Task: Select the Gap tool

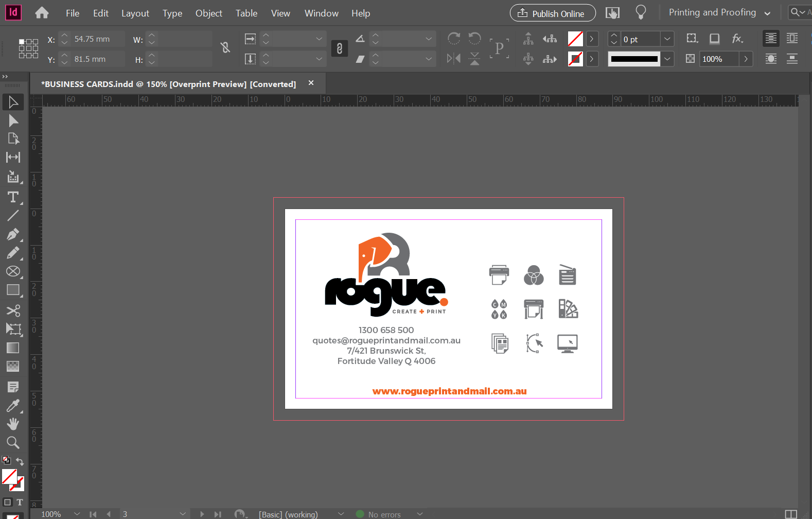Action: point(13,157)
